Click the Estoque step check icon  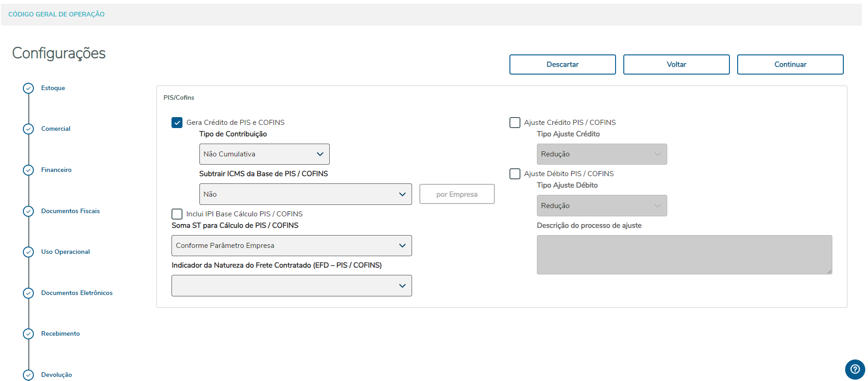point(28,88)
